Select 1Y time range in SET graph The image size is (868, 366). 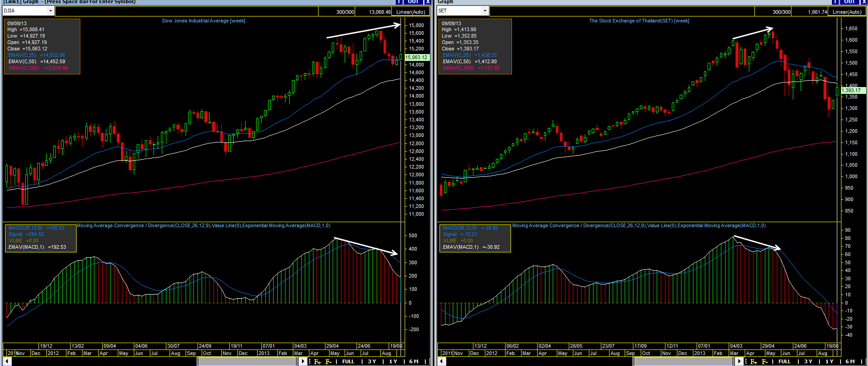[x=830, y=362]
